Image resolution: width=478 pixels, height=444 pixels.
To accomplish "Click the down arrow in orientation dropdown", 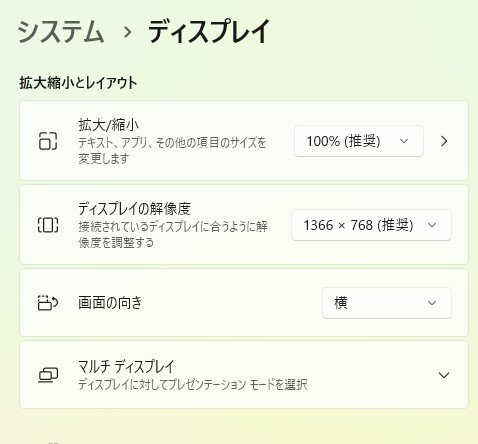I will [x=432, y=303].
